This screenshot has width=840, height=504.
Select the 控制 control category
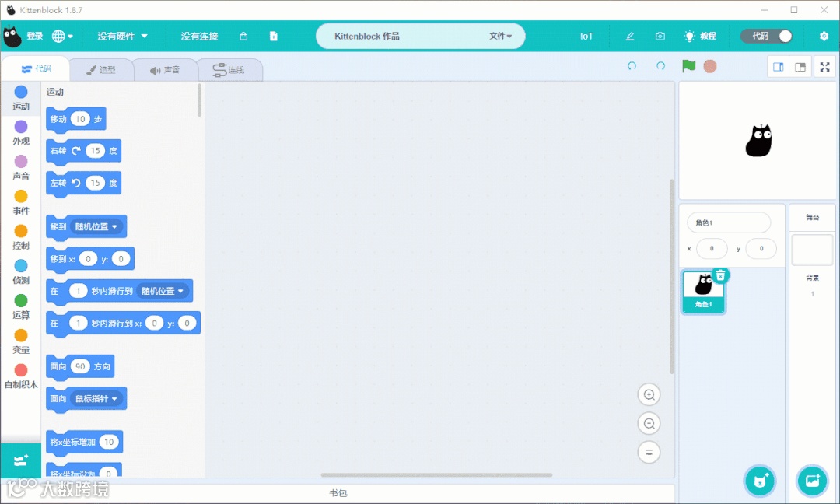click(21, 237)
